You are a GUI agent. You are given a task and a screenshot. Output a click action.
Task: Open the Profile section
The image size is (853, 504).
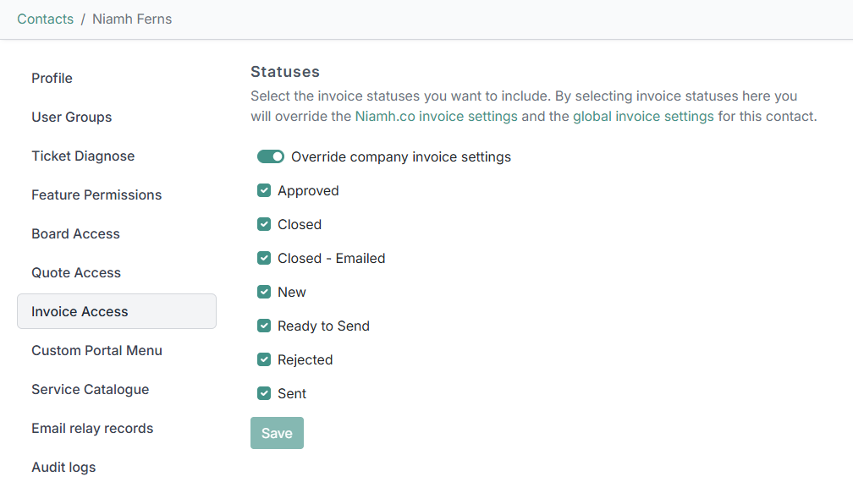(52, 78)
